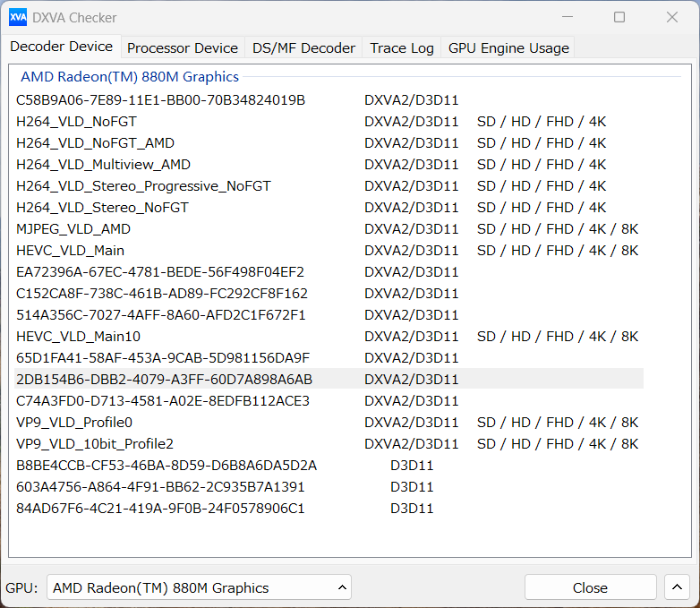The width and height of the screenshot is (700, 608).
Task: Expand the up-arrow menu beside Close
Action: point(677,587)
